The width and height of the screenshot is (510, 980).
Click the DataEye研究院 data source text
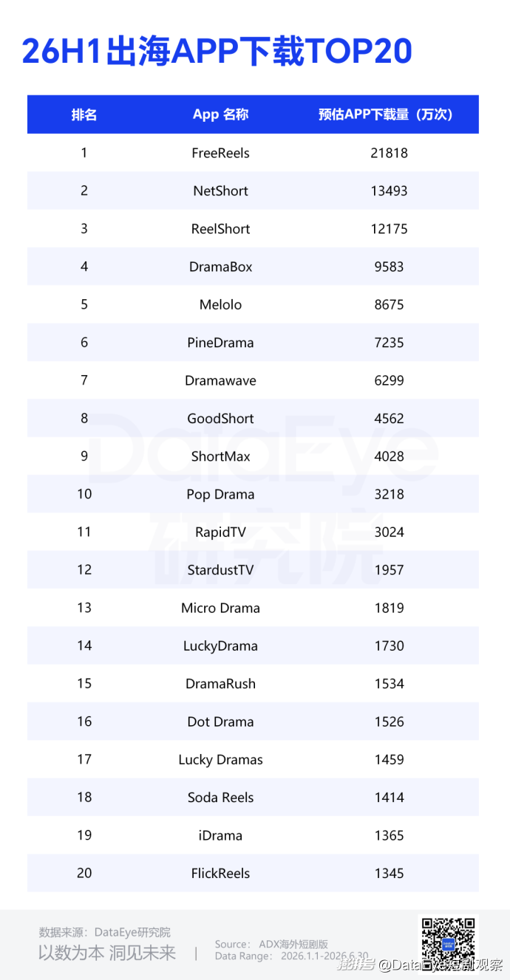pos(132,932)
